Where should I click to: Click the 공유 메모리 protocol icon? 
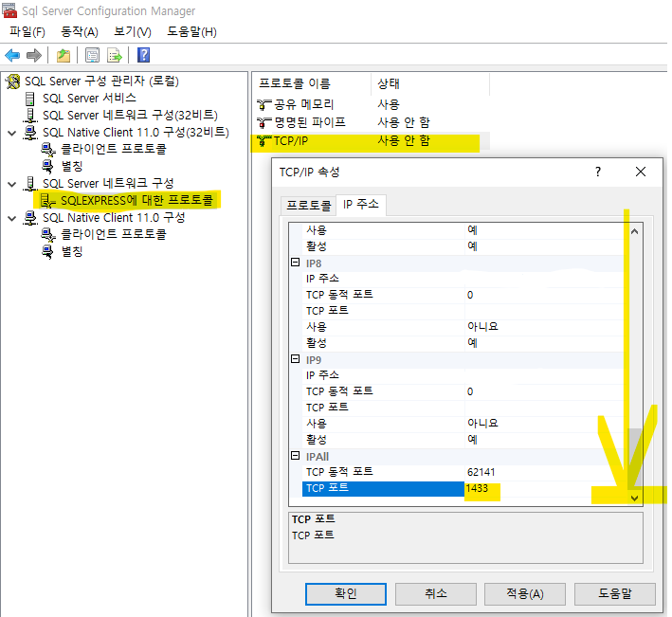[x=264, y=104]
